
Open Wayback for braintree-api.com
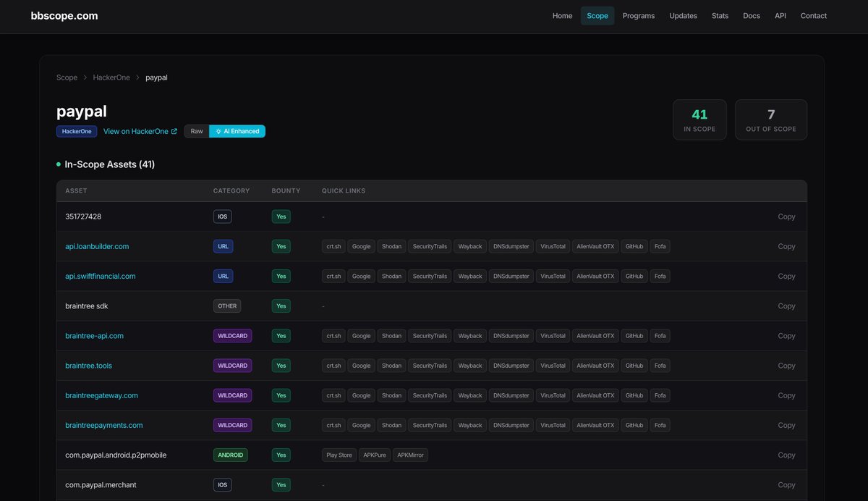pyautogui.click(x=470, y=336)
